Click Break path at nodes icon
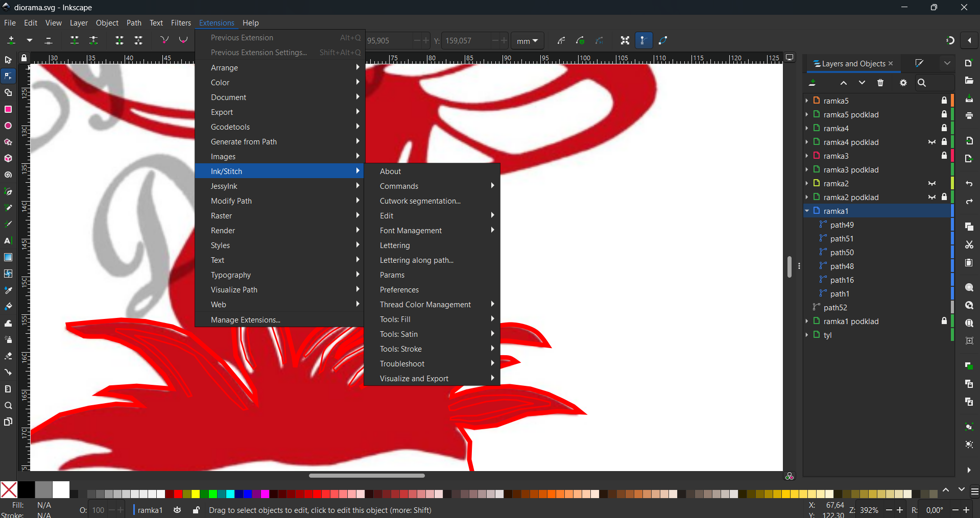The height and width of the screenshot is (518, 980). tap(93, 40)
